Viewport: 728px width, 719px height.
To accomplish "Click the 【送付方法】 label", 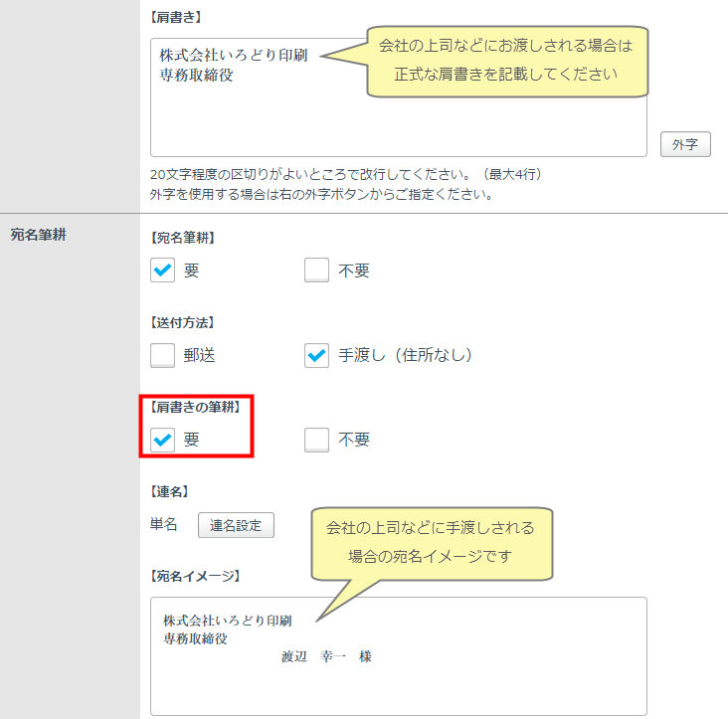I will [182, 322].
